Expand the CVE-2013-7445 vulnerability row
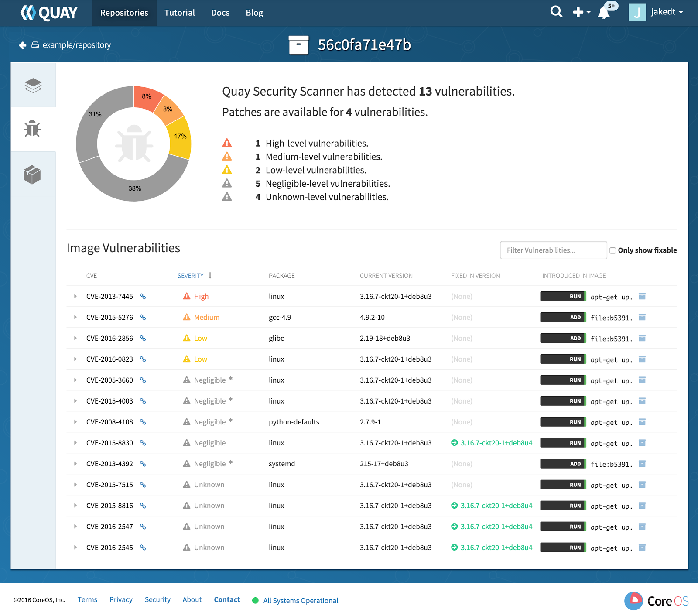This screenshot has height=616, width=698. click(x=75, y=296)
